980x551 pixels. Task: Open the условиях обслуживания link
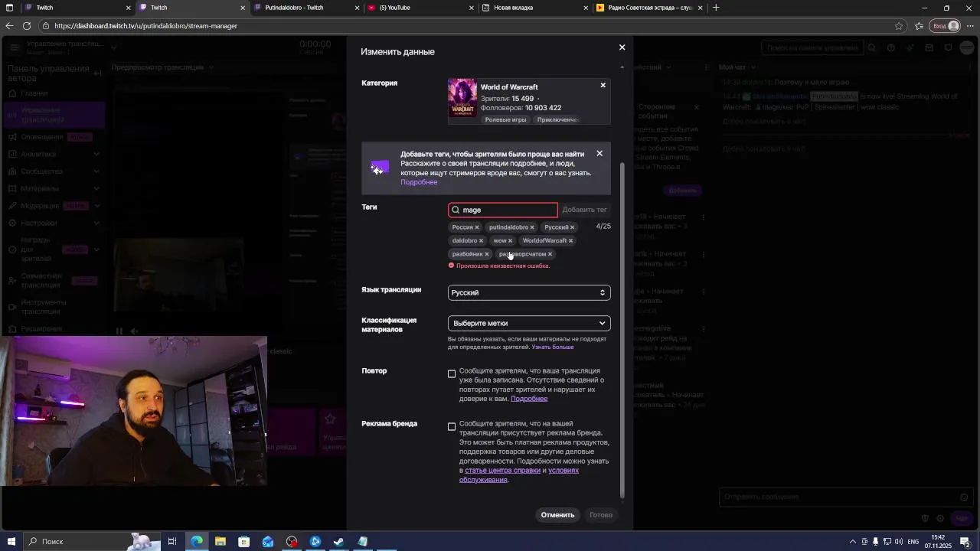pyautogui.click(x=519, y=475)
